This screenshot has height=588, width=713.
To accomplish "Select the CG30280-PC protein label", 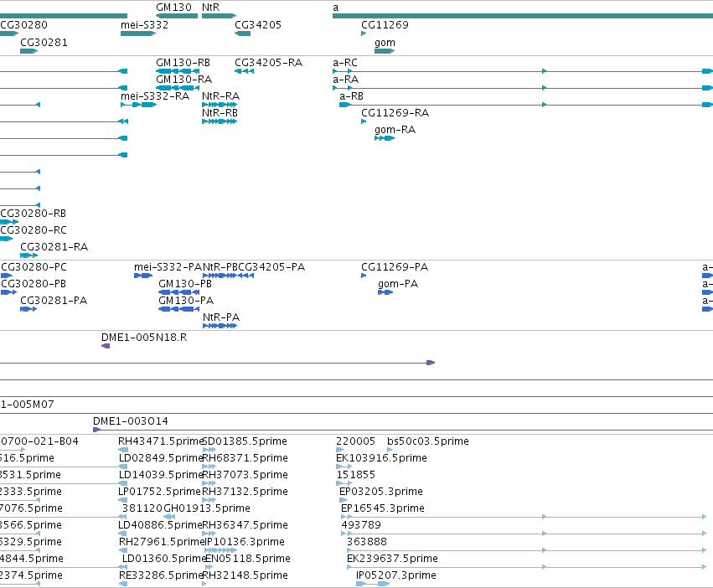I will (34, 267).
